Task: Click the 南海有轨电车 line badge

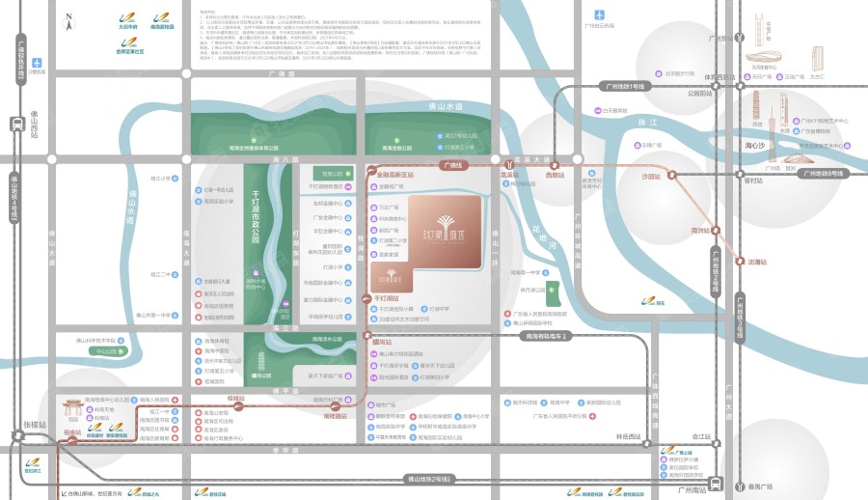Action: click(x=546, y=336)
